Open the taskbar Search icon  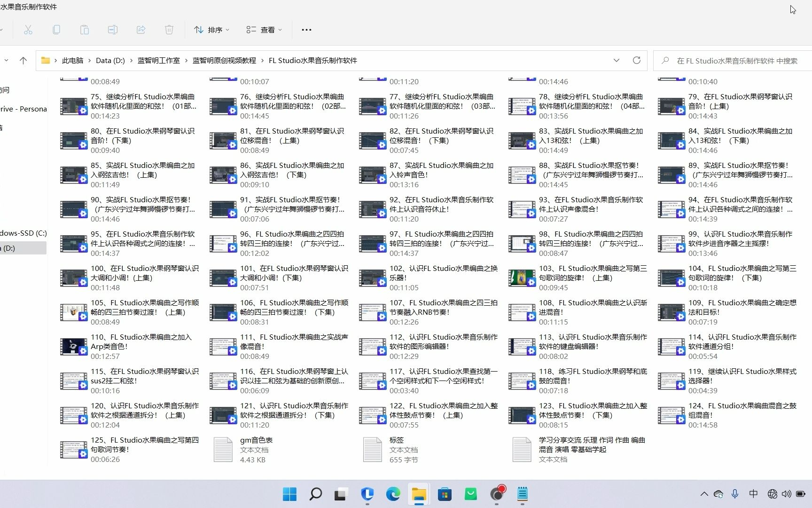315,494
